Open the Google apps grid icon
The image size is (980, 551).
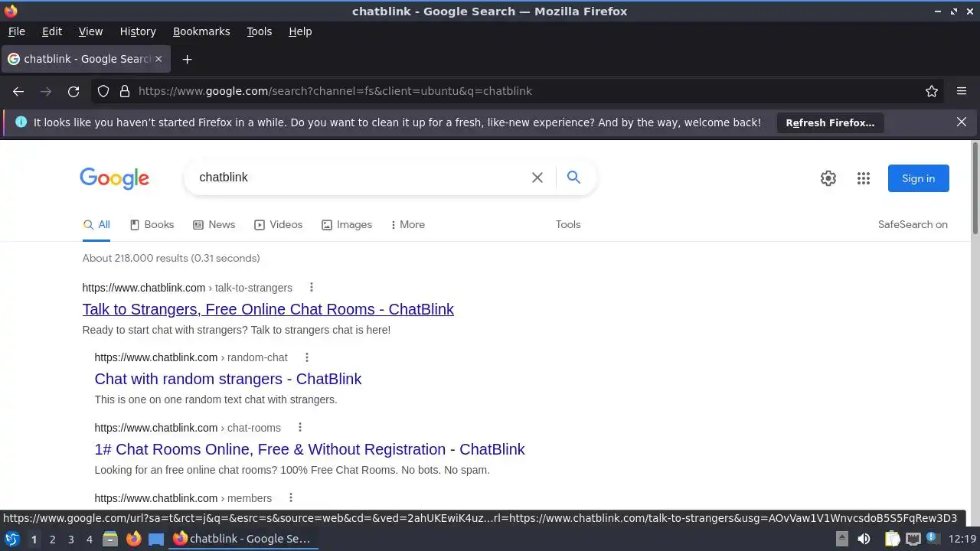tap(864, 178)
